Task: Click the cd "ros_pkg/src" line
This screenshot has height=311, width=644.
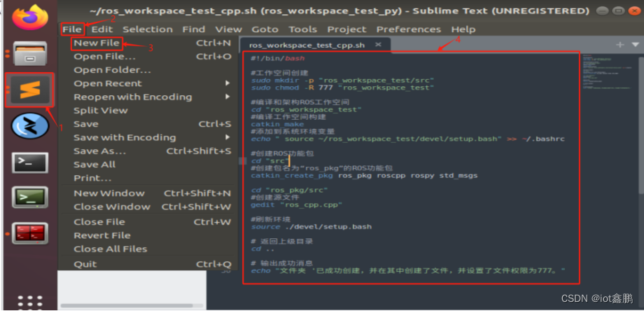Action: click(289, 191)
